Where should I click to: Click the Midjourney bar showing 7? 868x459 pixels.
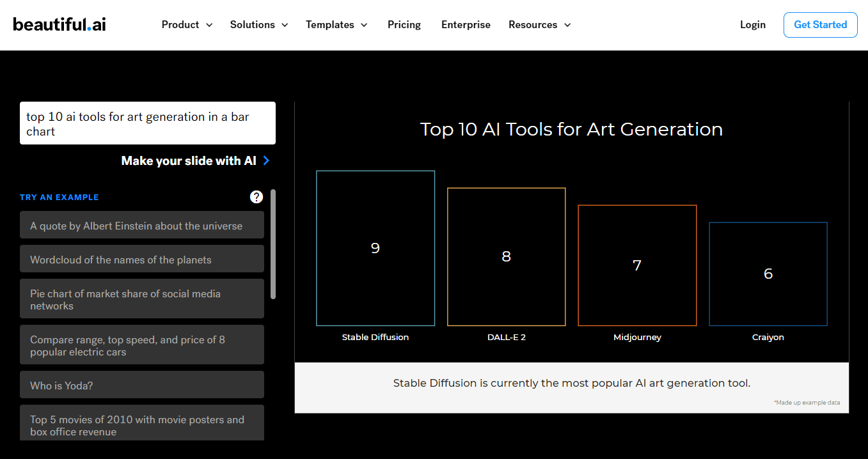point(637,265)
